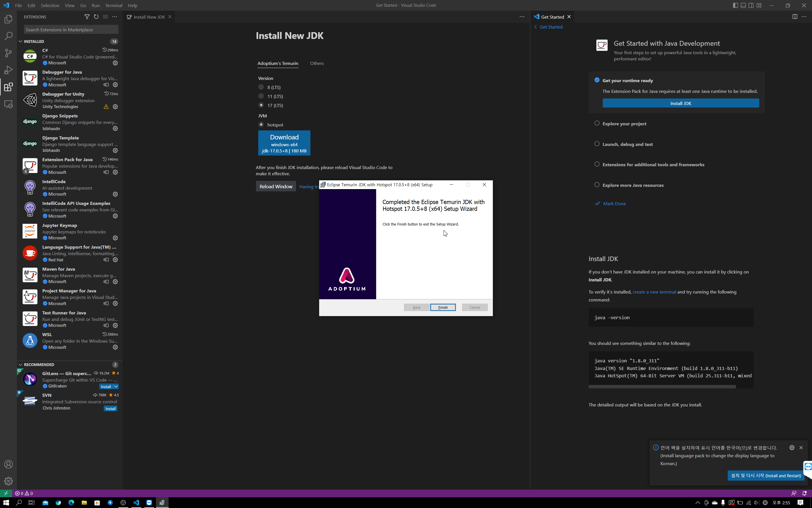Open manage gear for WSL extension
This screenshot has height=508, width=812.
(x=115, y=347)
